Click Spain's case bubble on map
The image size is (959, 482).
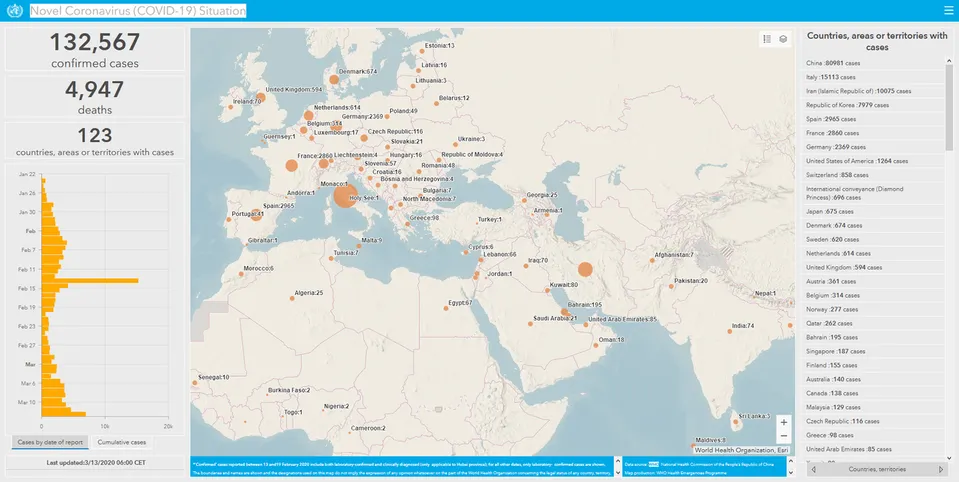(256, 215)
